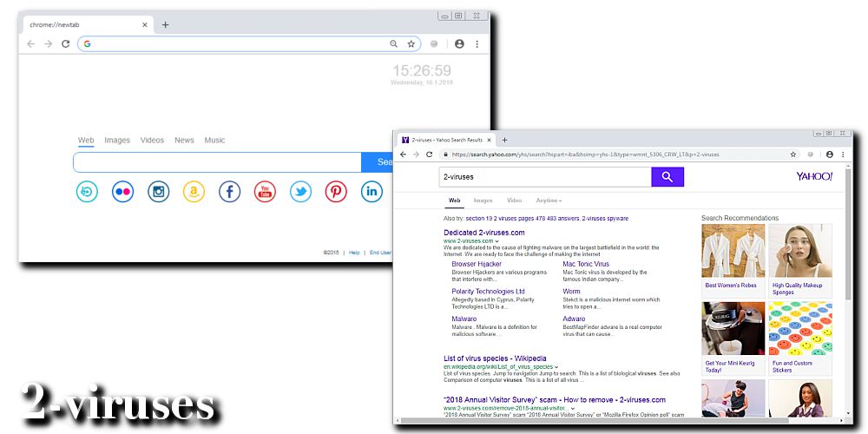Bookmark the Yahoo page with star icon
The width and height of the screenshot is (868, 434).
point(792,155)
